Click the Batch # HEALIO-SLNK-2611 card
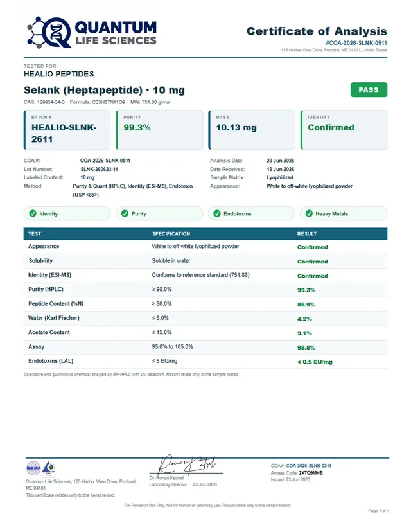 coord(67,130)
